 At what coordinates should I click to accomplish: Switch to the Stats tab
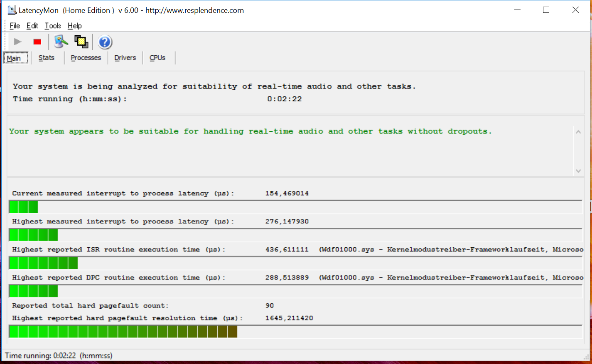(47, 58)
